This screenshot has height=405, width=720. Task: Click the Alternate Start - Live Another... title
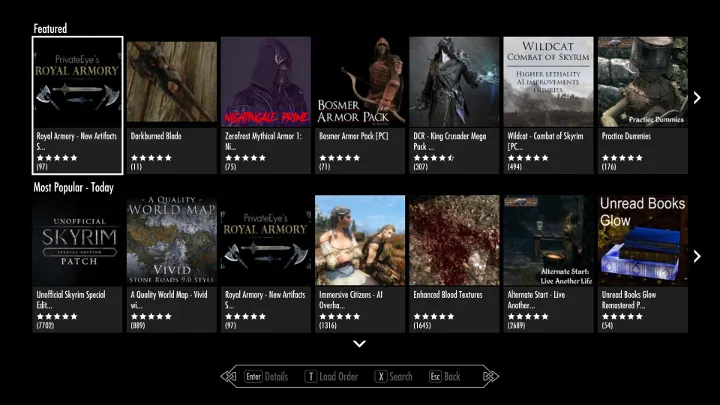pyautogui.click(x=536, y=299)
